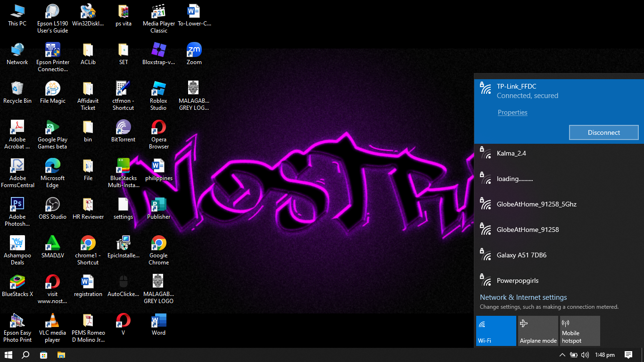Open Microsoft Store from taskbar
This screenshot has height=362, width=644.
point(43,355)
